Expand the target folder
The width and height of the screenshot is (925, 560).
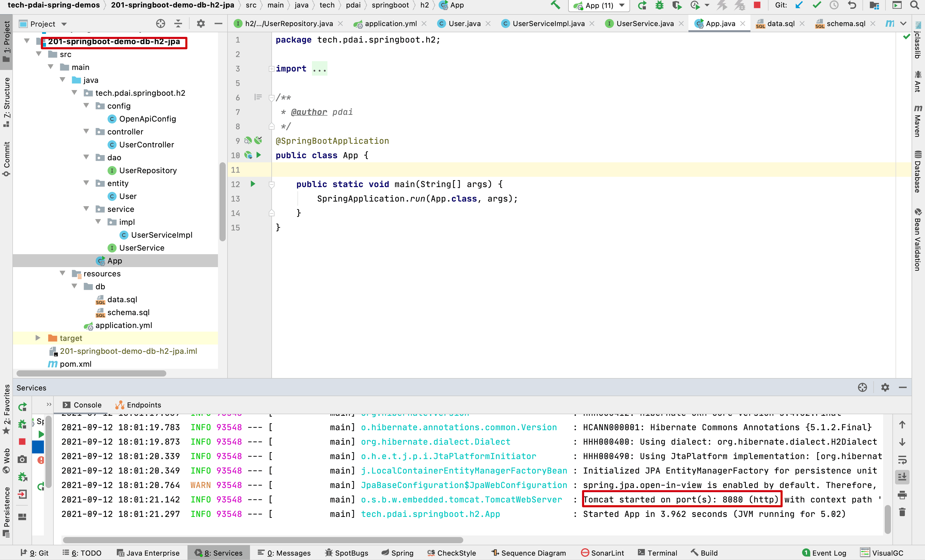[x=38, y=338]
